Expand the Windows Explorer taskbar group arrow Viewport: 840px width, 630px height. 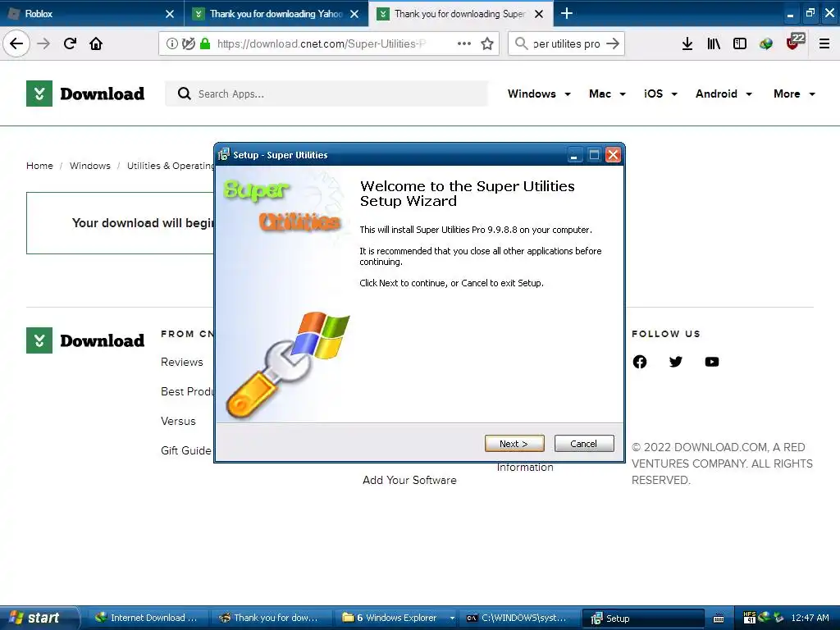point(452,619)
